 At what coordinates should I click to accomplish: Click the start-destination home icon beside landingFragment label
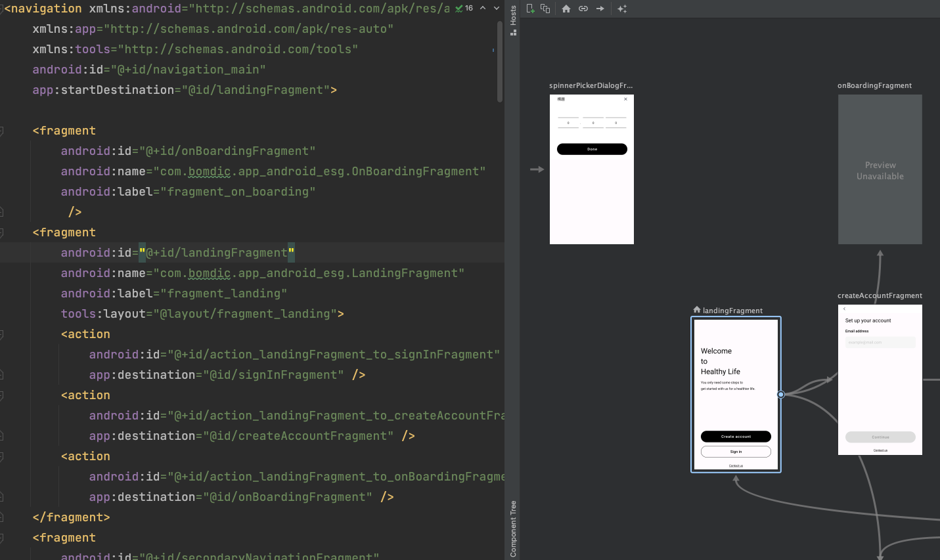696,309
